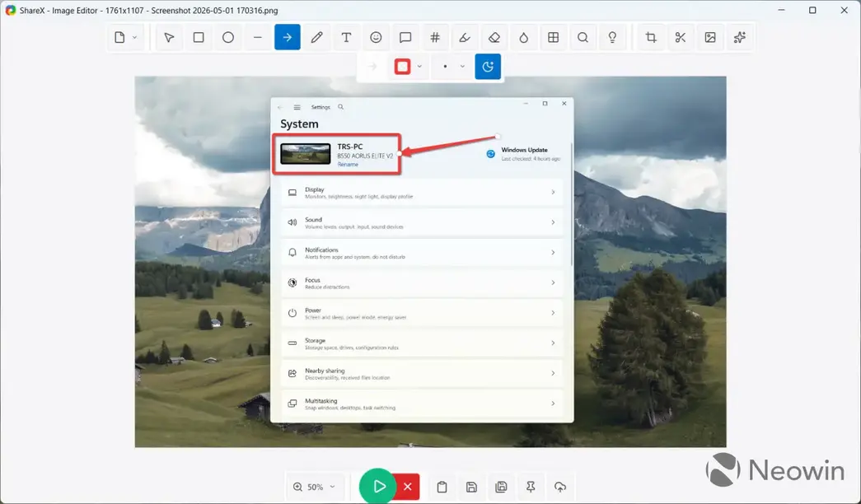The width and height of the screenshot is (861, 504).
Task: Select the Freehand pencil tool
Action: pyautogui.click(x=317, y=37)
